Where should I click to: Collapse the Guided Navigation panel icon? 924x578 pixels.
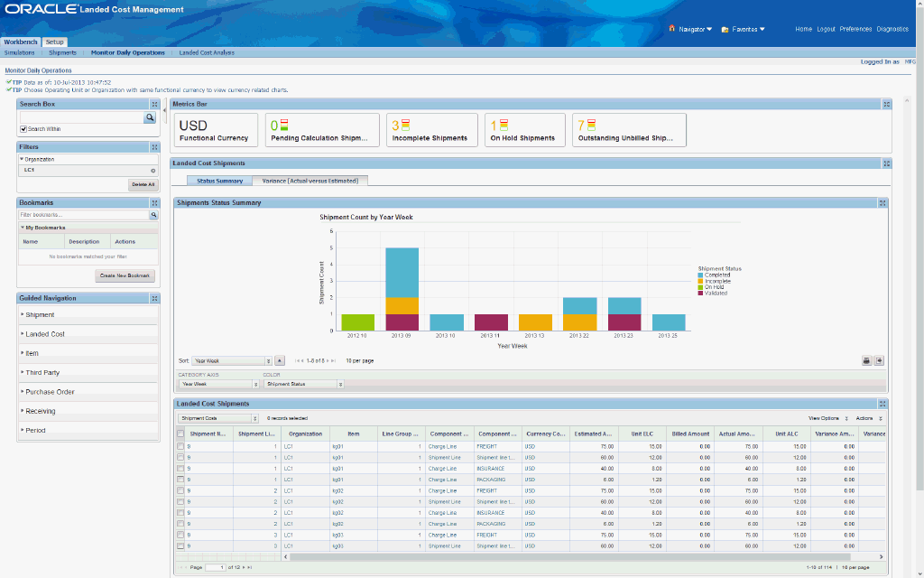(154, 298)
